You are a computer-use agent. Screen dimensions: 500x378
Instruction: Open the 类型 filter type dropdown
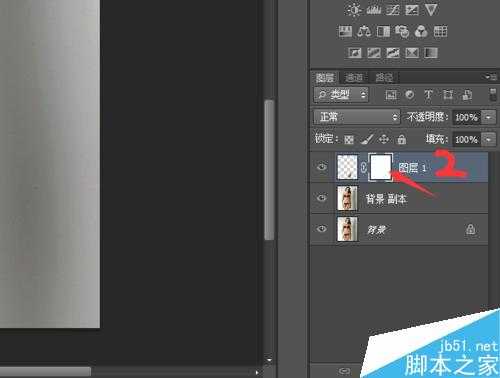click(x=341, y=95)
